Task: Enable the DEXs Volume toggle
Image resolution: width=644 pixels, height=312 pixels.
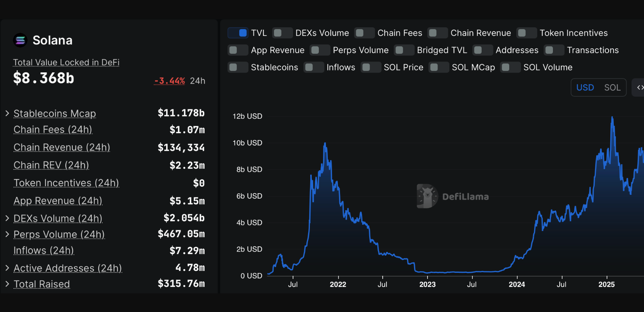Action: click(x=282, y=33)
